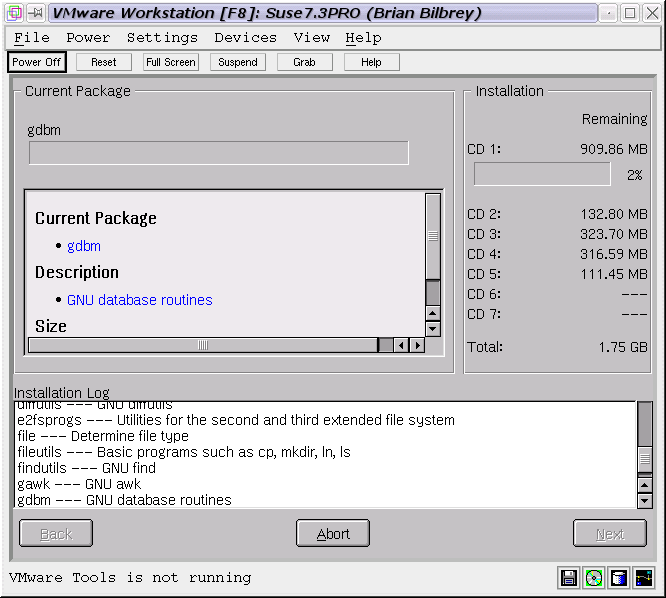Click the Grab toolbar button

304,62
